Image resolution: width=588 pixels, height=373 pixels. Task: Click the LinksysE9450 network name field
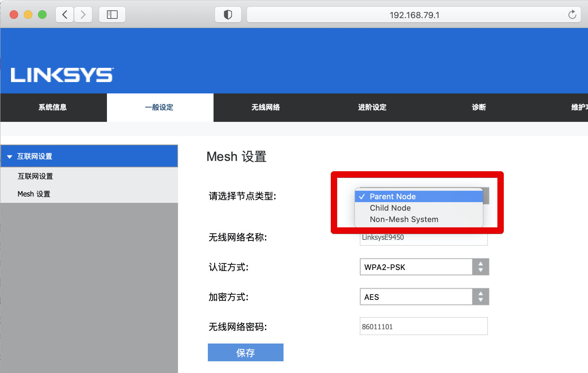click(x=423, y=237)
